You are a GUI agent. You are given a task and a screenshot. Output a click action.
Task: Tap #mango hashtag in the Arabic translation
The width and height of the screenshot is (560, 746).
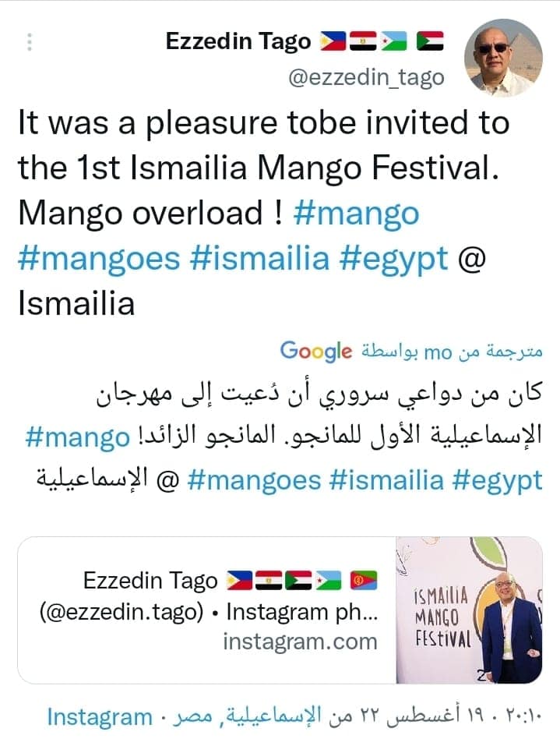77,437
